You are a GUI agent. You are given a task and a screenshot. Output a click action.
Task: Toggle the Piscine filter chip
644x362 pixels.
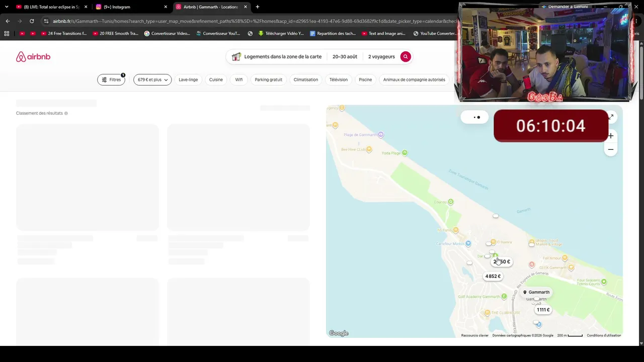[365, 79]
